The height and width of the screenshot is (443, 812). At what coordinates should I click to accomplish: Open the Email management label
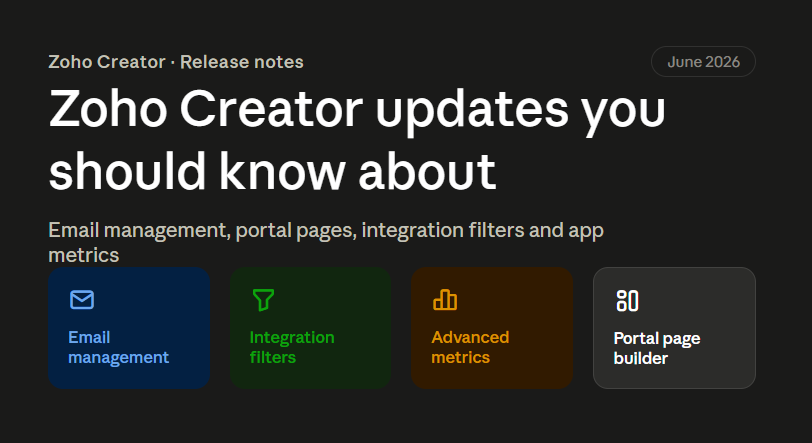119,347
